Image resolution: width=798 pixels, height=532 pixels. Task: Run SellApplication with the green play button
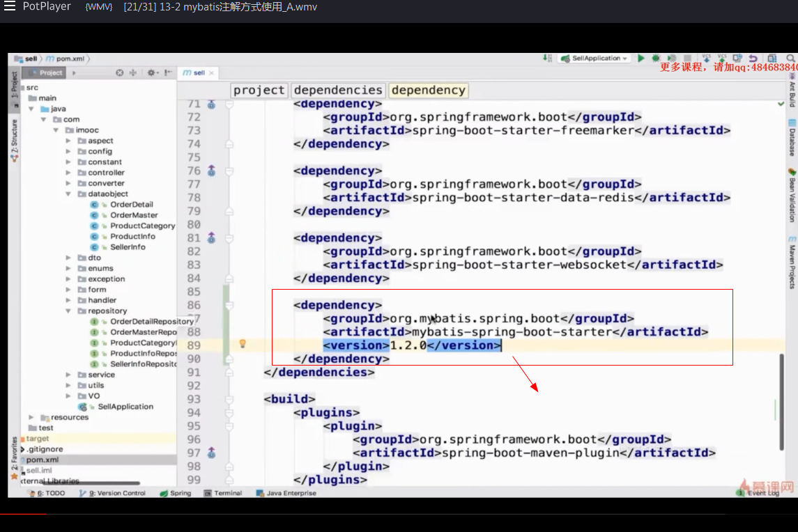click(640, 58)
